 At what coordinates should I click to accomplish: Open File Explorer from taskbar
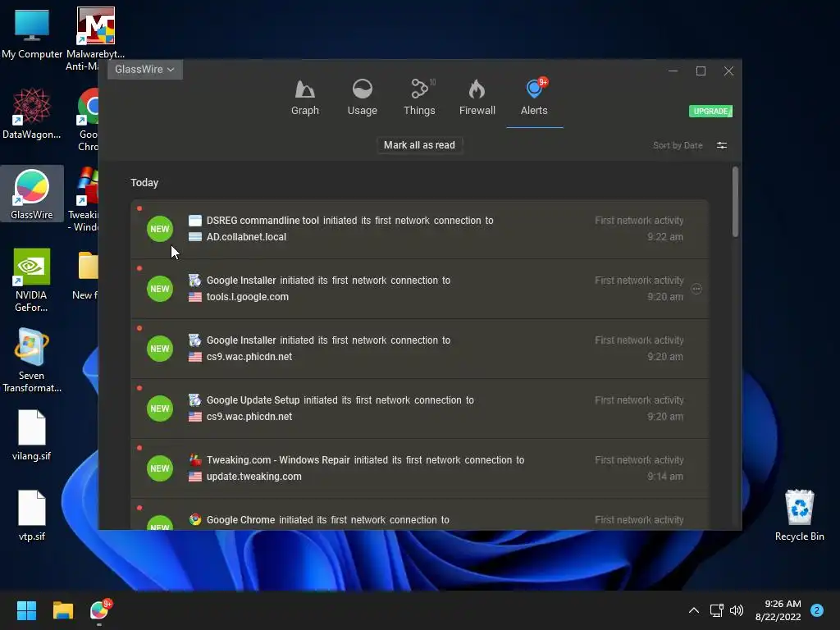[62, 610]
